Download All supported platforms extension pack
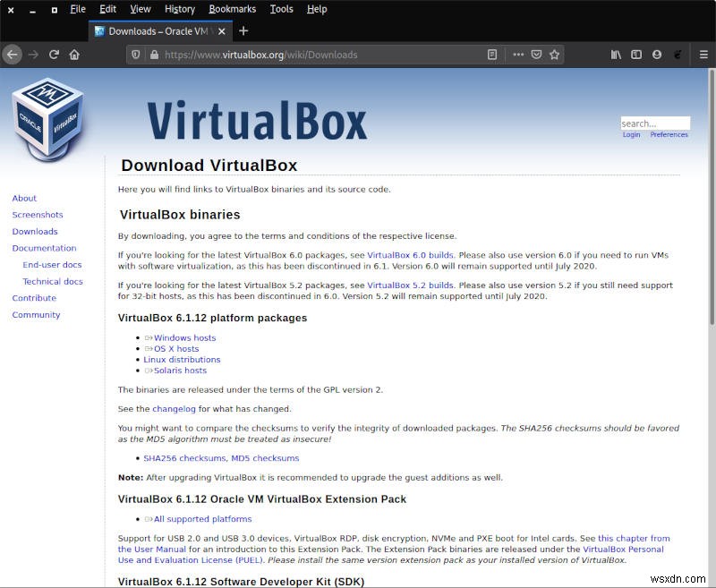 coord(203,519)
